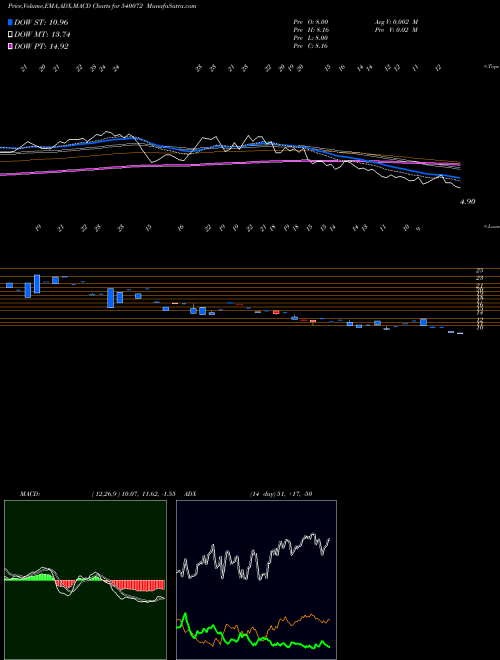500x660 pixels.
Task: Click the 4.90 price label on chart
Action: 468,202
